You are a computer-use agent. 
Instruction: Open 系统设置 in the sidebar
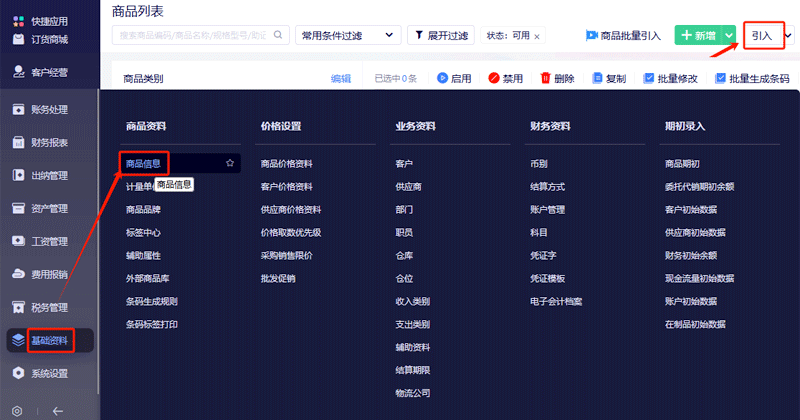[49, 373]
